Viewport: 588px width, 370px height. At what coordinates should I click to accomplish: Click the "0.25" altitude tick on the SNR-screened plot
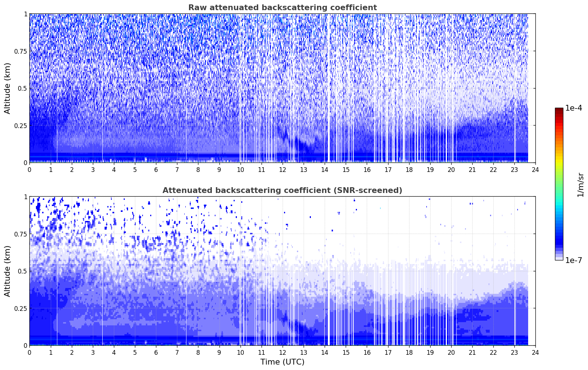click(21, 308)
